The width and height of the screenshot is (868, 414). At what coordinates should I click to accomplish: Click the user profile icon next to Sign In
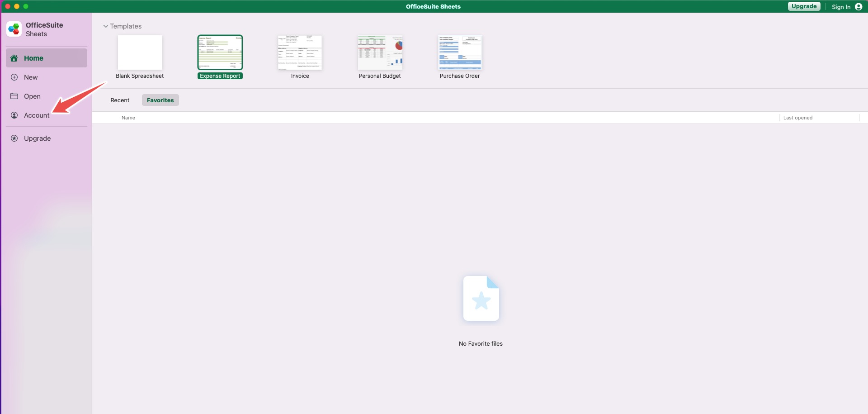(859, 7)
